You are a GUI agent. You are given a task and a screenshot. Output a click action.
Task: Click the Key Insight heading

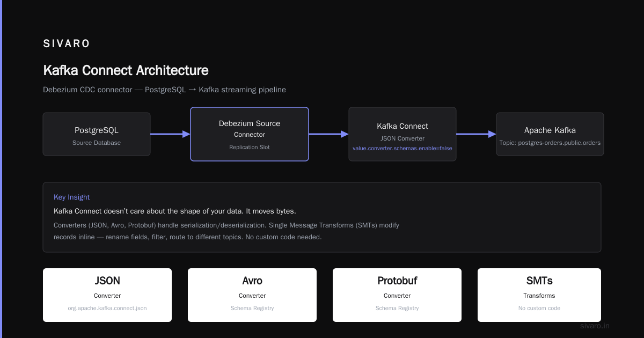(72, 197)
